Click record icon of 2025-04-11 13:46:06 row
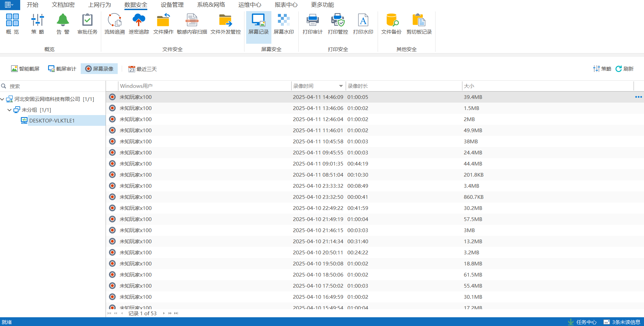 point(112,108)
